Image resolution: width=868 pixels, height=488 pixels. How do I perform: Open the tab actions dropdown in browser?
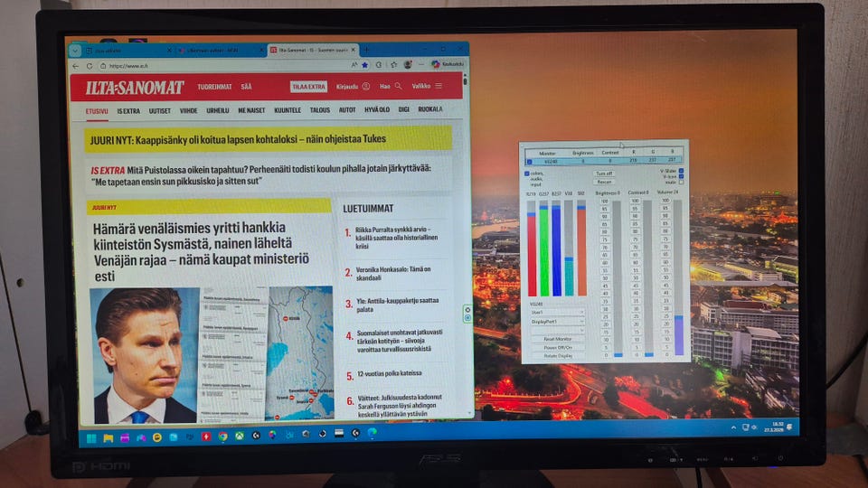click(x=75, y=51)
